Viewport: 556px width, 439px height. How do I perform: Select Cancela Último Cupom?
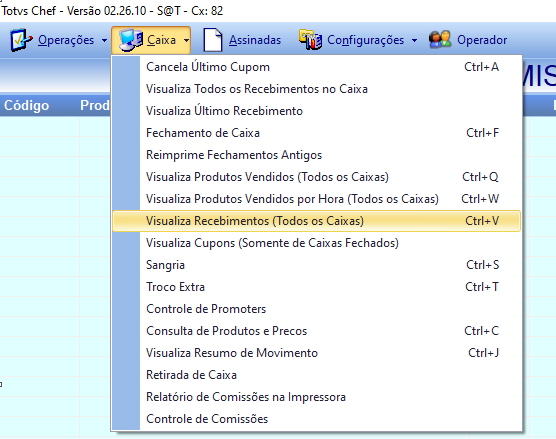pos(317,67)
